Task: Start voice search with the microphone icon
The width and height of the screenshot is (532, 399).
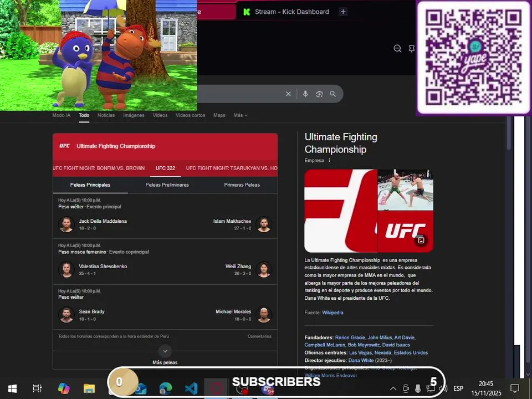Action: coord(305,94)
